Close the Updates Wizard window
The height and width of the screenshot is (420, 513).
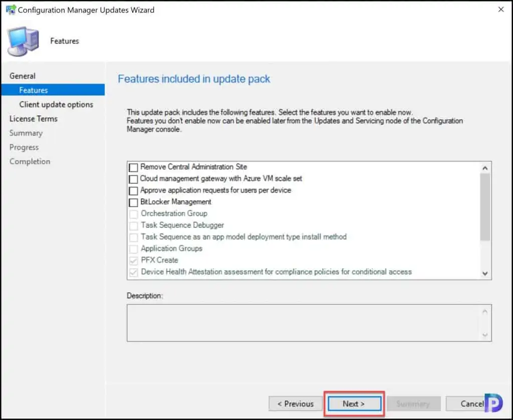click(x=501, y=10)
